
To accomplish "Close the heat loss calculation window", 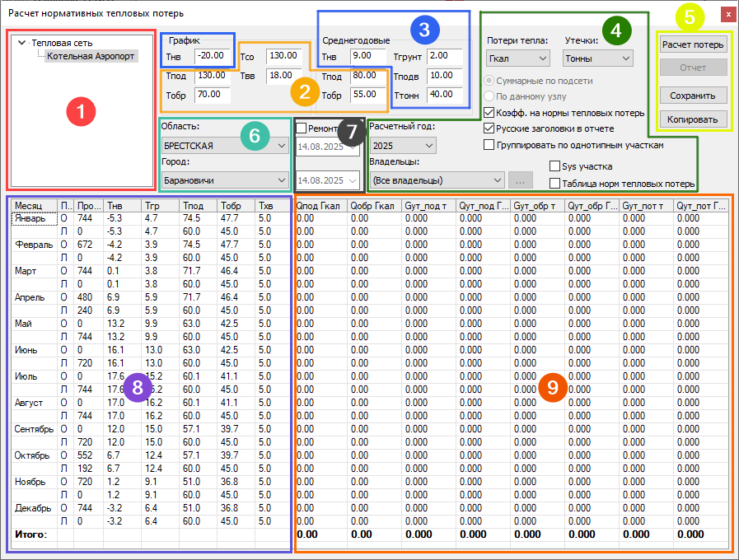I will pos(726,13).
